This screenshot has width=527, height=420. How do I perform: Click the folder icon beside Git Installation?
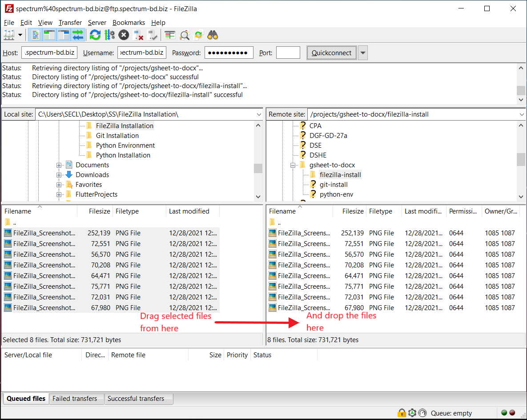(89, 135)
